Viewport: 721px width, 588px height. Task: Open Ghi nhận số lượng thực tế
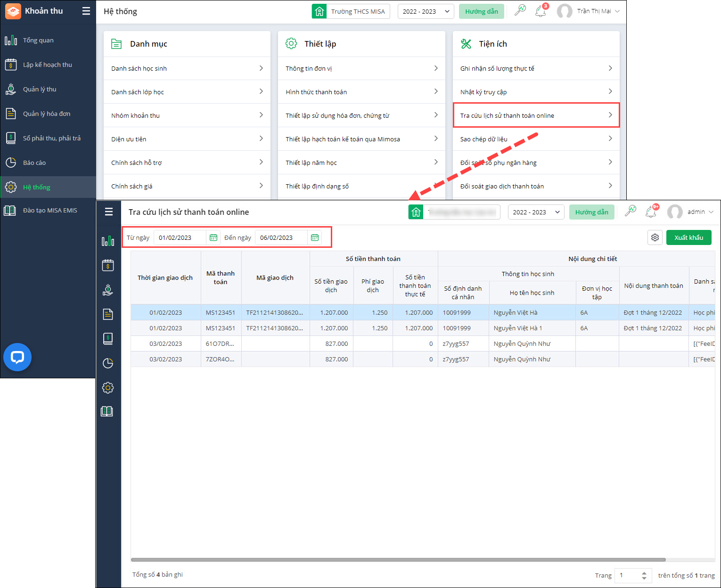(x=536, y=68)
